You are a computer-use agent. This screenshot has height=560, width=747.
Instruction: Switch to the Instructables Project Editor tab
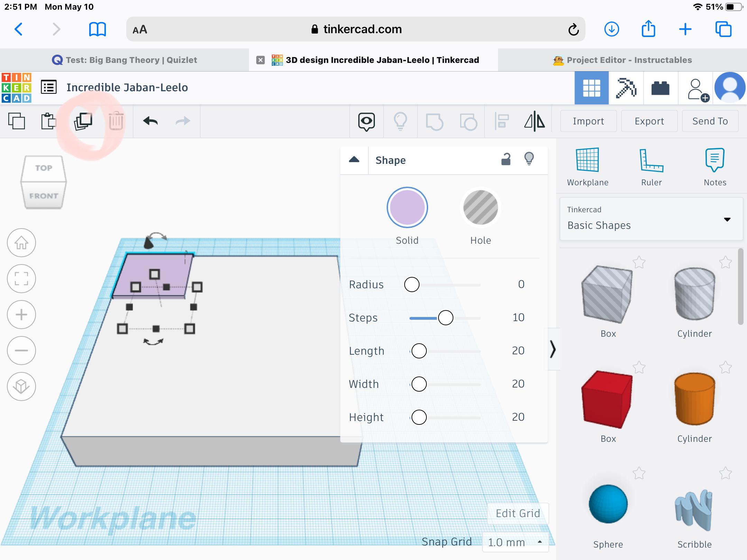(x=622, y=60)
